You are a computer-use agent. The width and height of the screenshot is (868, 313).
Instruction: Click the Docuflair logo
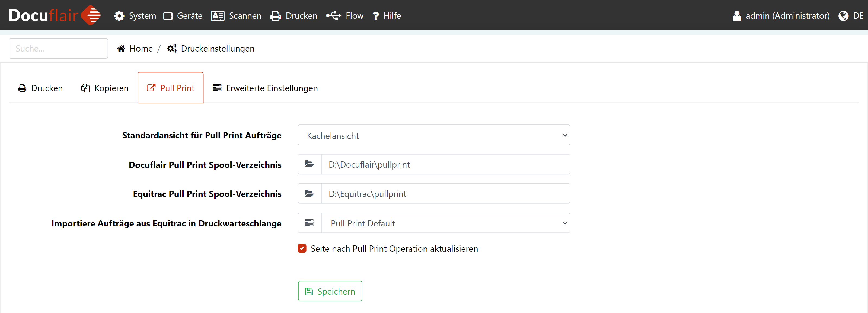55,15
